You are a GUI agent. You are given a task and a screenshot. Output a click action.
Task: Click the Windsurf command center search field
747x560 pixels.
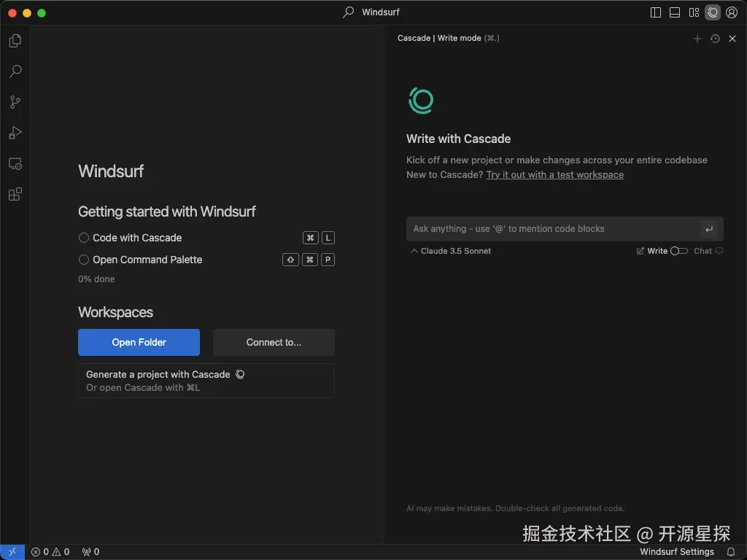coord(371,12)
